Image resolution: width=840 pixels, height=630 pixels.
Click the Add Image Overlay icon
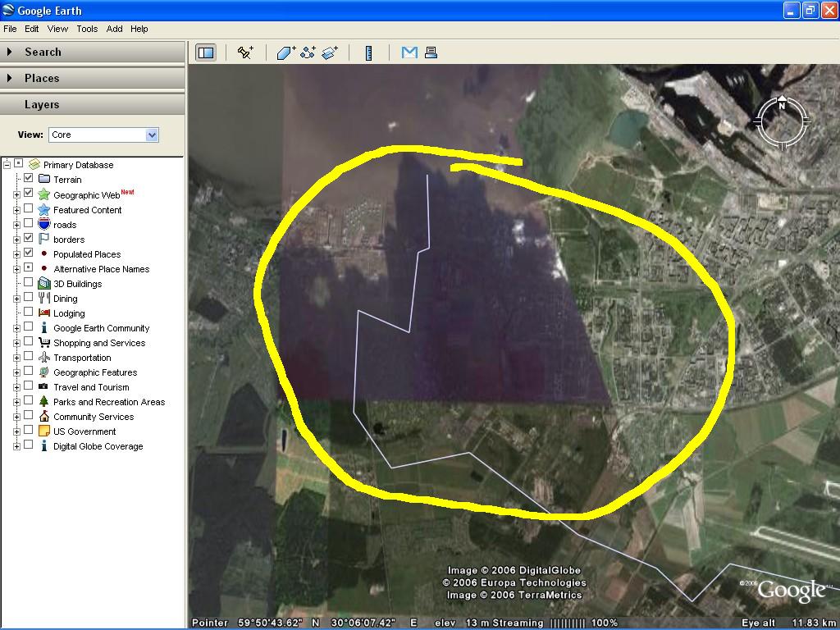click(x=330, y=52)
